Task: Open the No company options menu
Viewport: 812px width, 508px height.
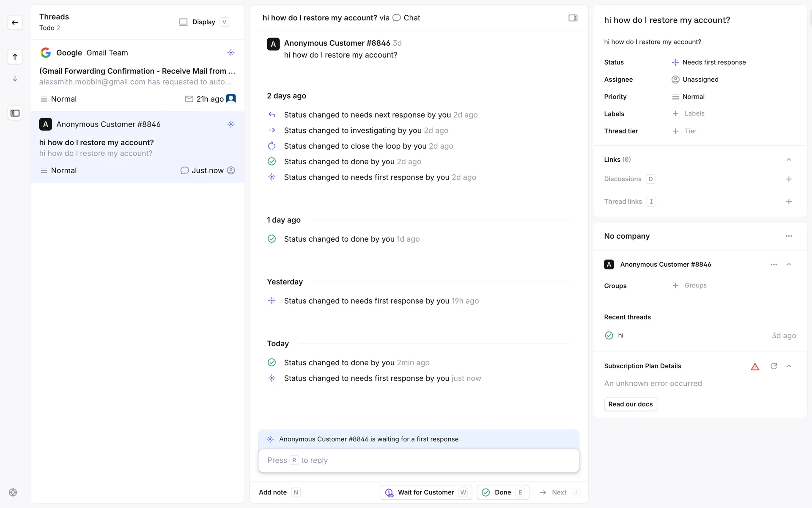Action: point(788,236)
